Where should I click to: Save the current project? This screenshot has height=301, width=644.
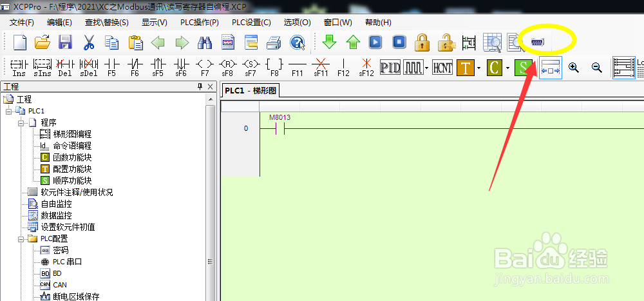coord(65,43)
